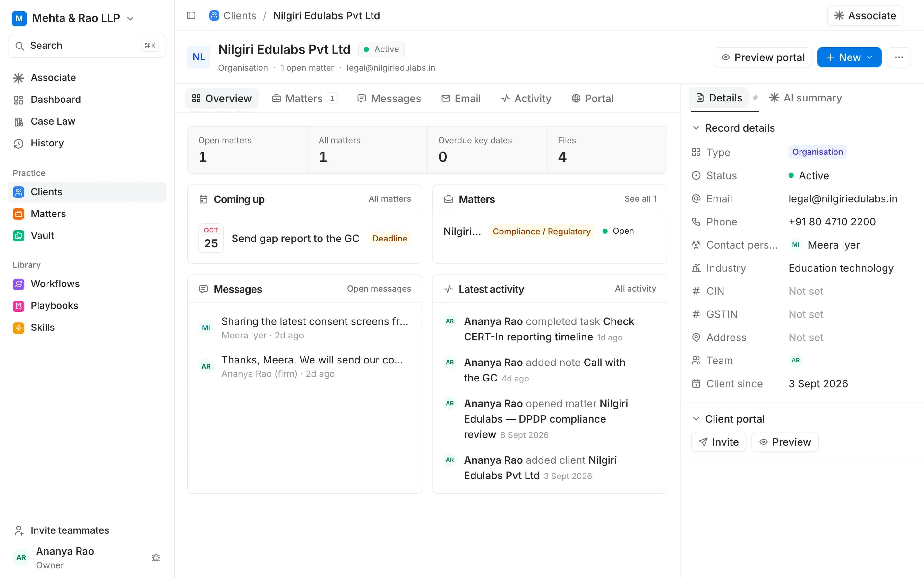Open Associate in the left sidebar
924x578 pixels.
click(87, 78)
